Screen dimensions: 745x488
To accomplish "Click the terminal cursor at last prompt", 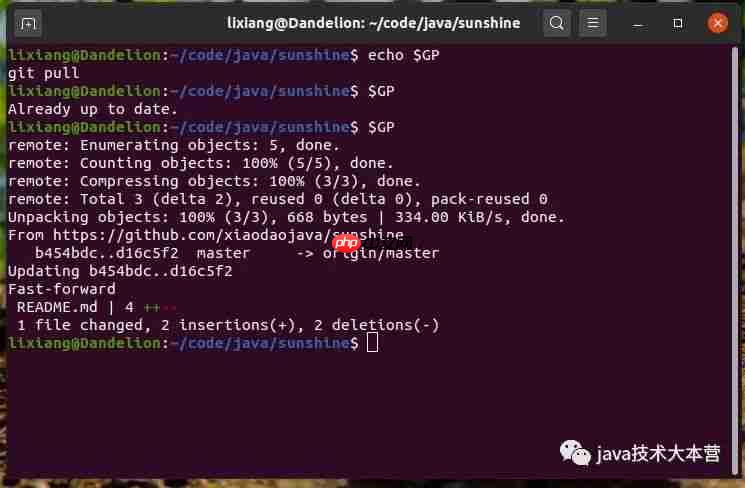I will (x=372, y=343).
